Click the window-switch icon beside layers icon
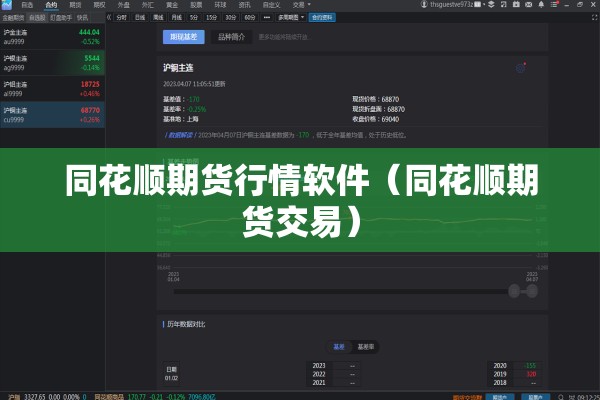The width and height of the screenshot is (600, 400). [504, 5]
